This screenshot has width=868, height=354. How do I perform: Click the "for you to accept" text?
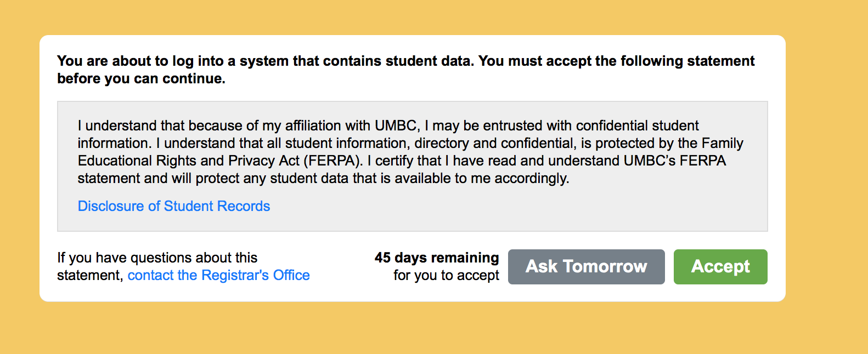[x=446, y=275]
